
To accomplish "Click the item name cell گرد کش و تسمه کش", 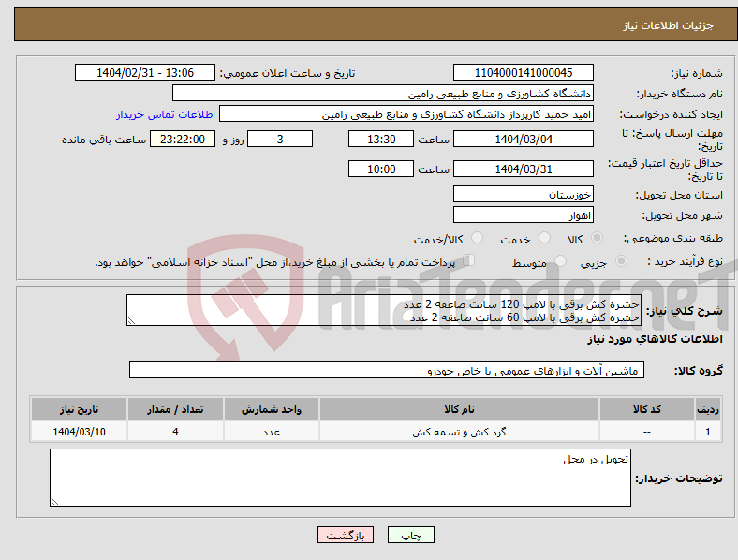I will click(x=459, y=431).
